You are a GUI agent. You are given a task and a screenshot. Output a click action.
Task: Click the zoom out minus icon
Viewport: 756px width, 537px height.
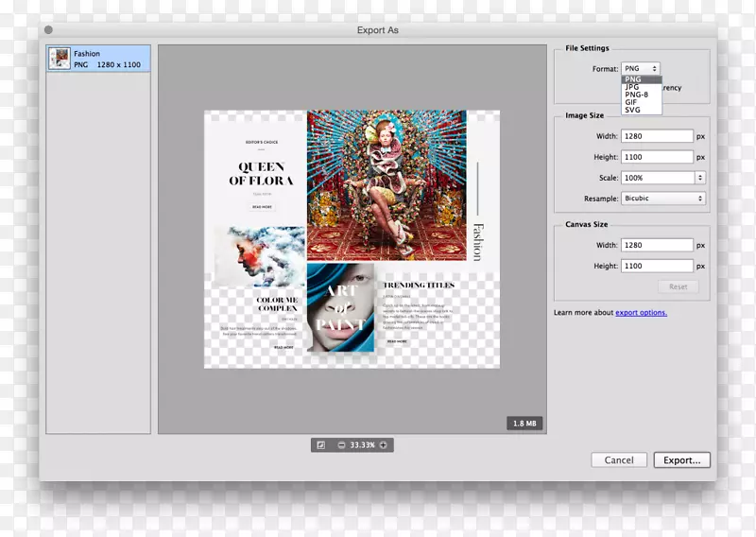click(341, 445)
